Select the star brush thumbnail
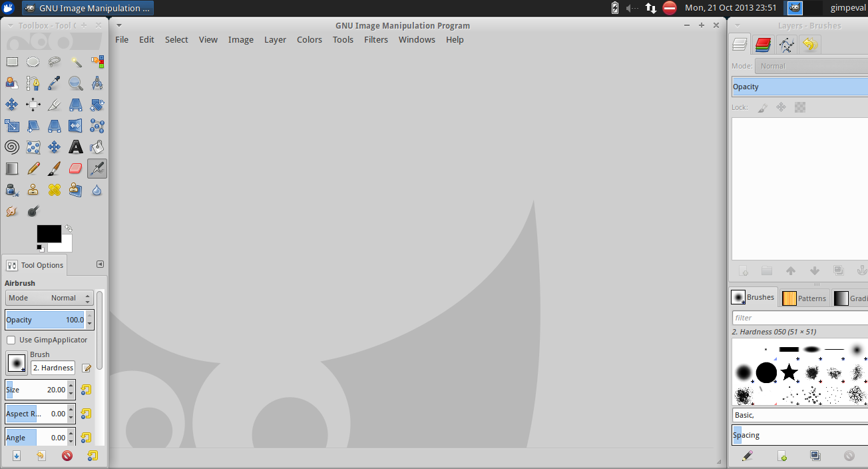Screen dimensions: 868x469 789,372
